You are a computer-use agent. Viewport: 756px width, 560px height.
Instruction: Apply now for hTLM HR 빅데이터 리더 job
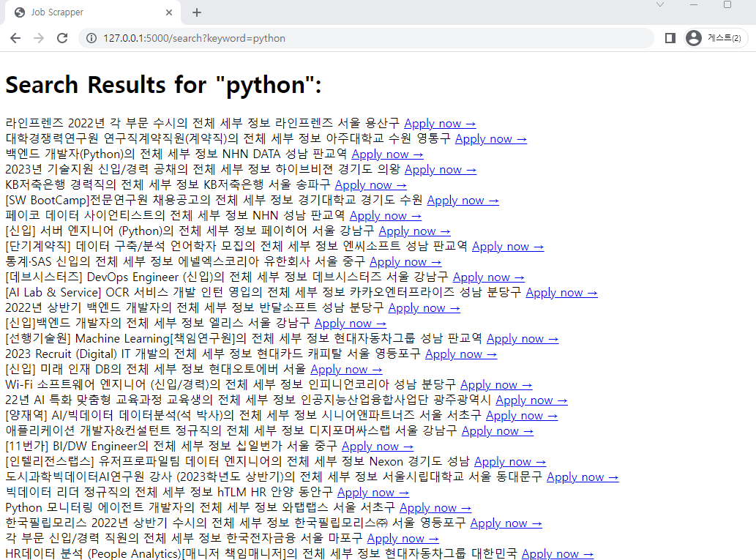(x=373, y=493)
